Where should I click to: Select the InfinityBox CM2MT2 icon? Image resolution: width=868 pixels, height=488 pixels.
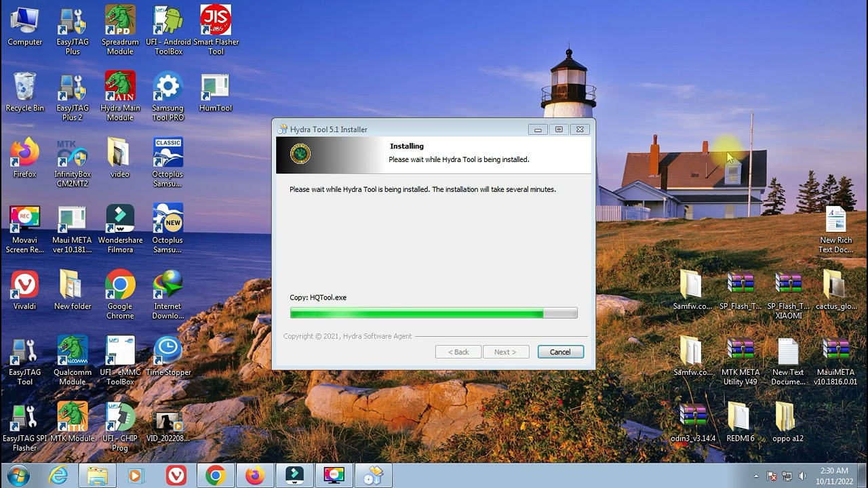(x=73, y=162)
